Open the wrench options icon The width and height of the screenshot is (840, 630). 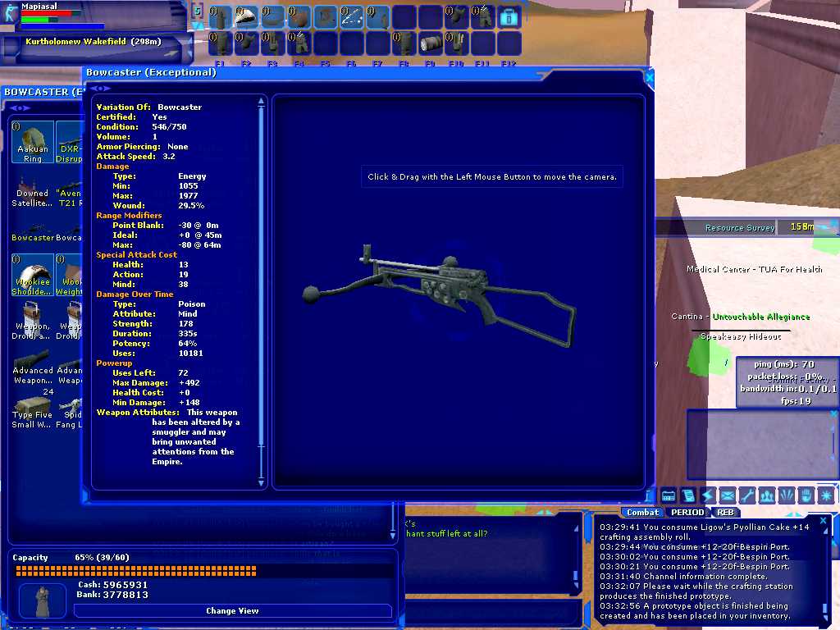747,495
